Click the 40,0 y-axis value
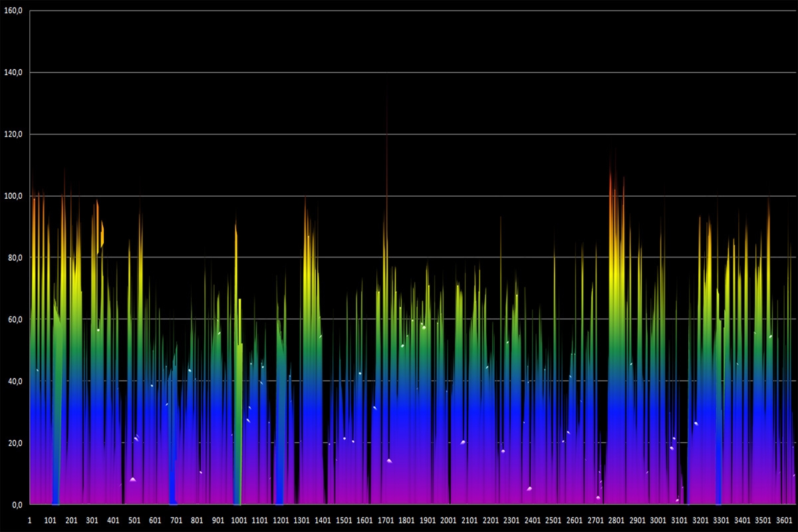This screenshot has width=798, height=532. tap(16, 382)
